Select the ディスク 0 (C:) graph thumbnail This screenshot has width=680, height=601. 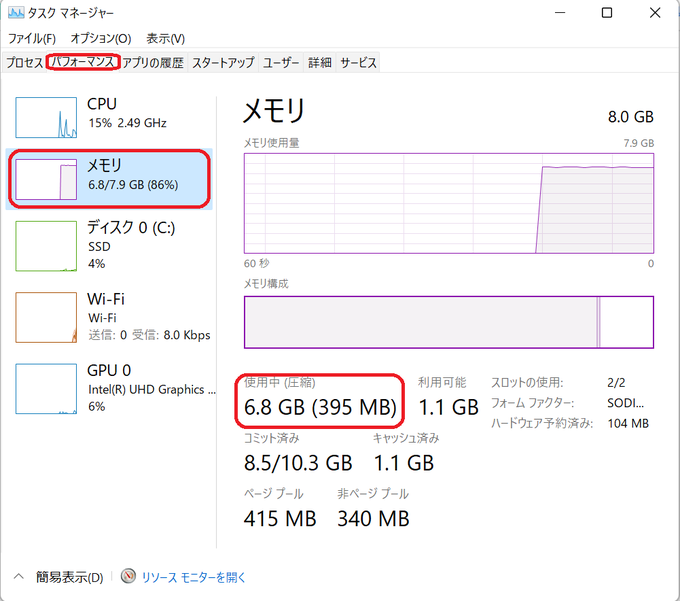[x=46, y=246]
